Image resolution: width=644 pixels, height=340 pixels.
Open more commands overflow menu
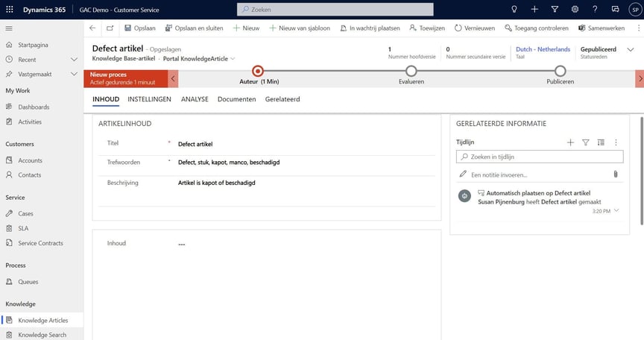[x=638, y=28]
